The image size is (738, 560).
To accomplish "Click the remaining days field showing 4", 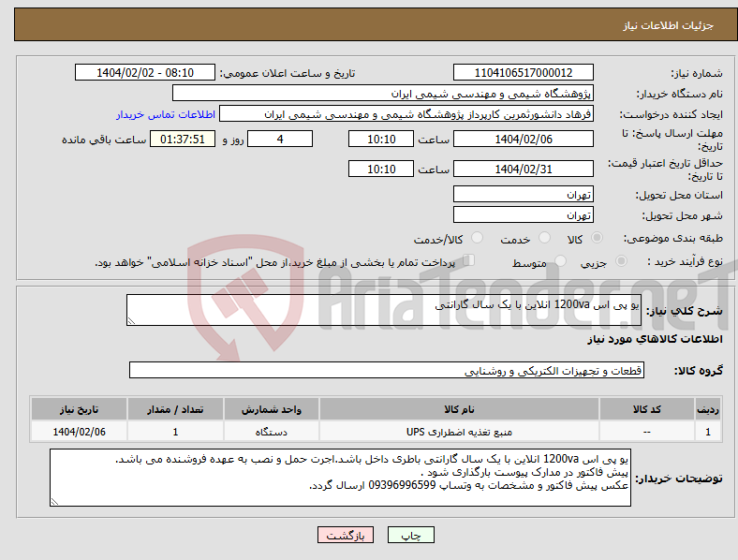I will pyautogui.click(x=280, y=139).
